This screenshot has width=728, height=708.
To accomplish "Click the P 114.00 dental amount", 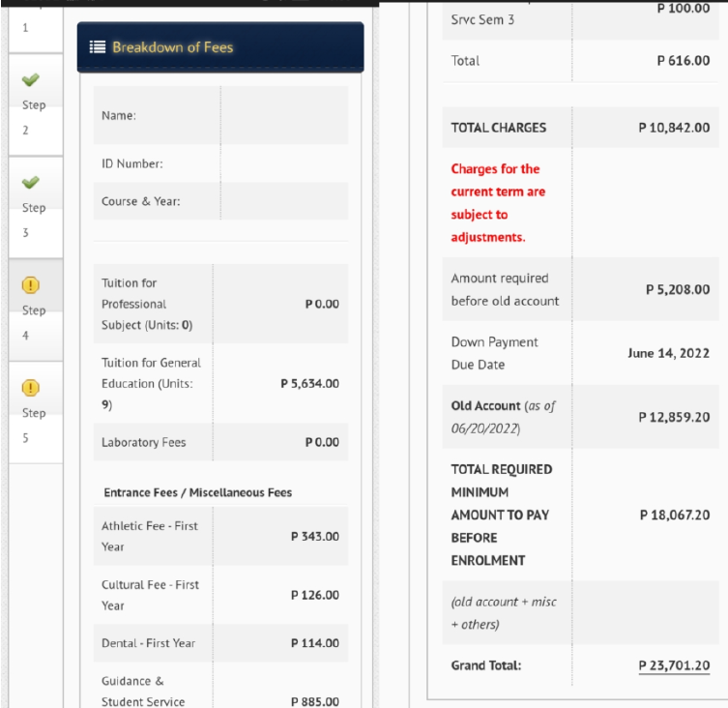I will tap(315, 643).
